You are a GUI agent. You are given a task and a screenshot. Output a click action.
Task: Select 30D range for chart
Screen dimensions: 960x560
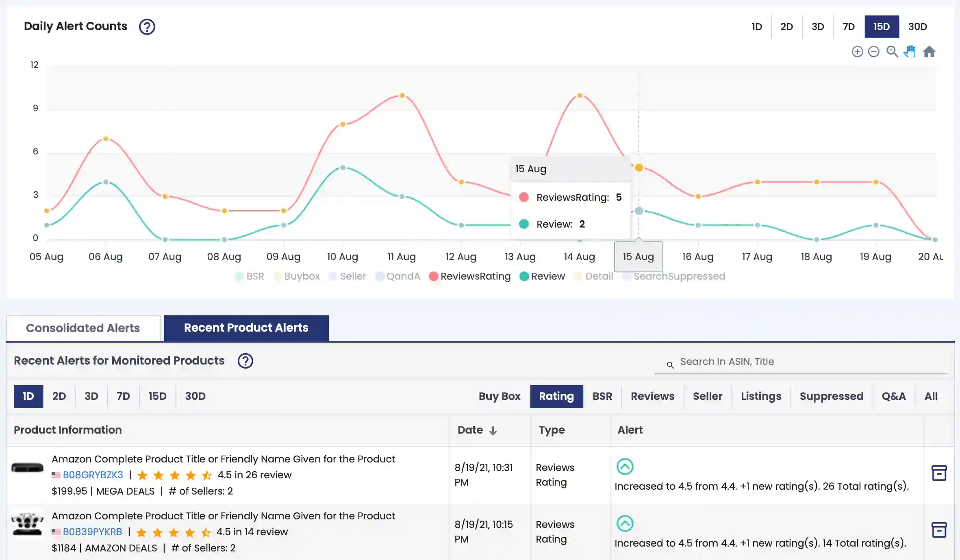(917, 27)
